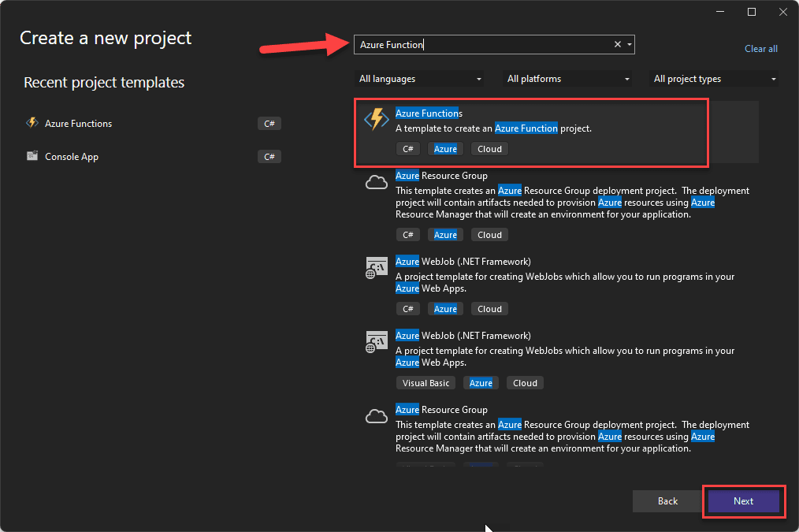Click the Clear all link
This screenshot has height=532, width=799.
760,49
